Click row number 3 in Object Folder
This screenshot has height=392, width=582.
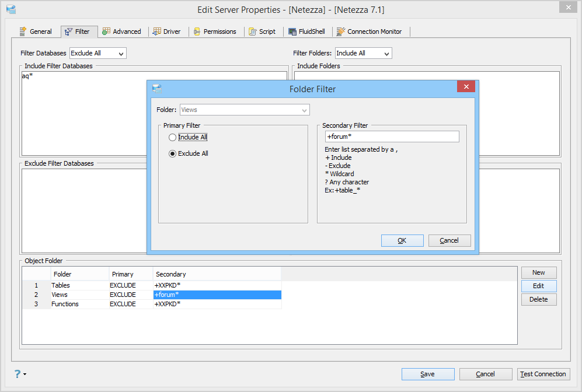(36, 304)
